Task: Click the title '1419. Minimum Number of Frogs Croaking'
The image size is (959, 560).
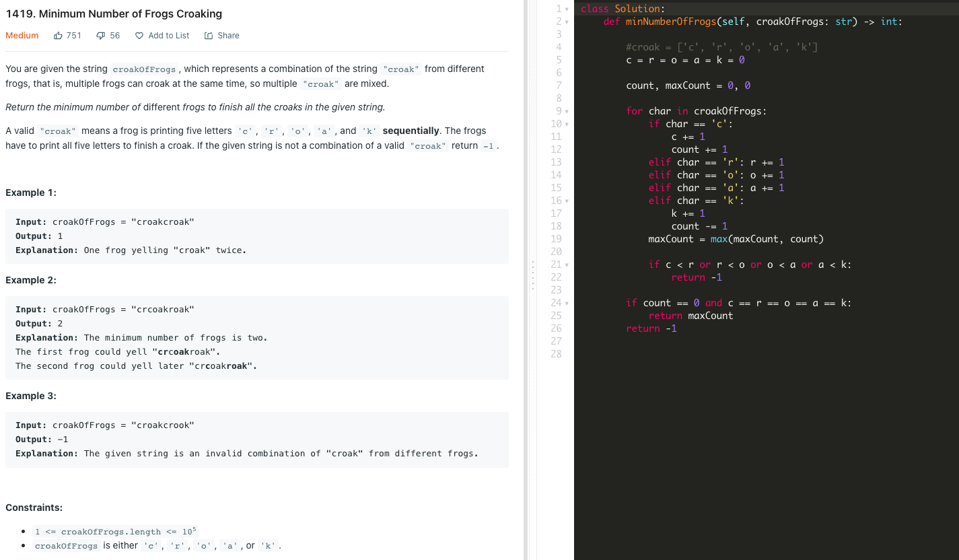Action: click(x=114, y=13)
